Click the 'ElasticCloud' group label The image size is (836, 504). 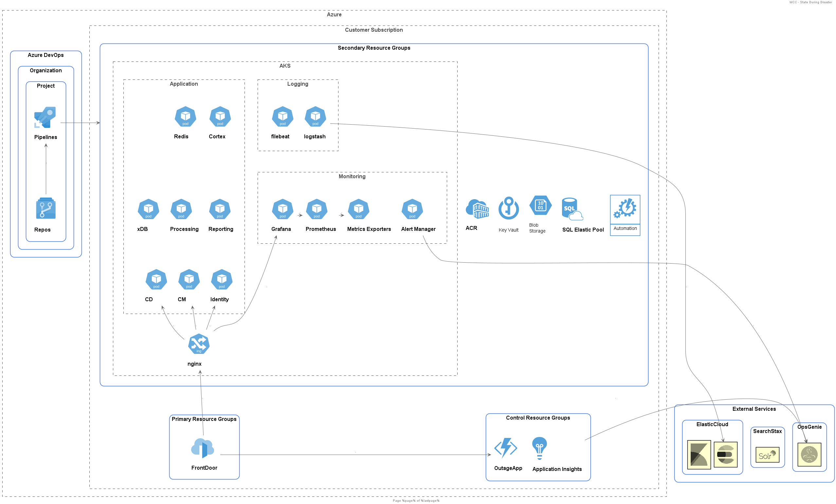tap(713, 424)
